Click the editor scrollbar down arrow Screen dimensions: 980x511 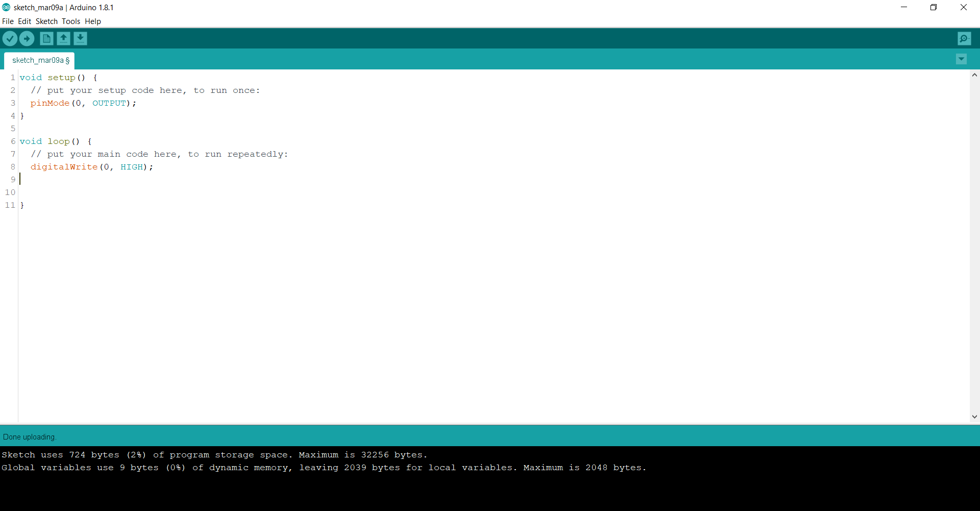974,417
